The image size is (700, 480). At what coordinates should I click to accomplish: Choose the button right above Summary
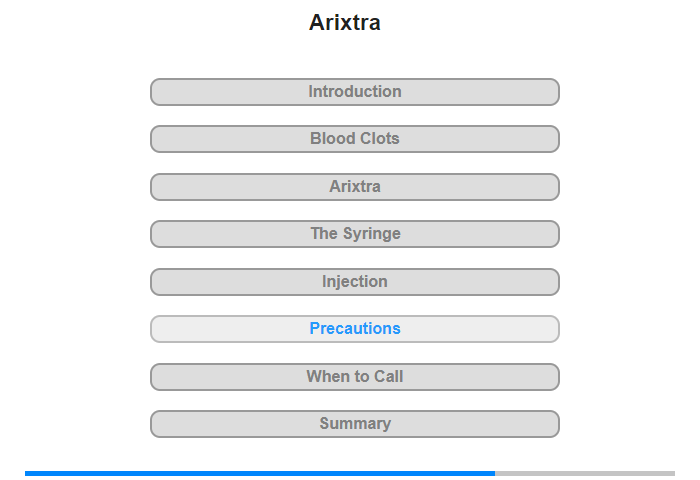354,377
